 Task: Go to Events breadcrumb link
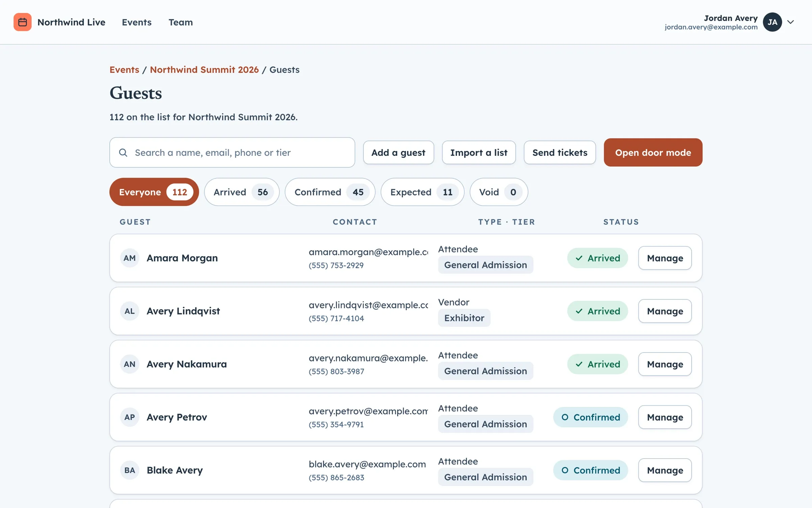pos(124,69)
